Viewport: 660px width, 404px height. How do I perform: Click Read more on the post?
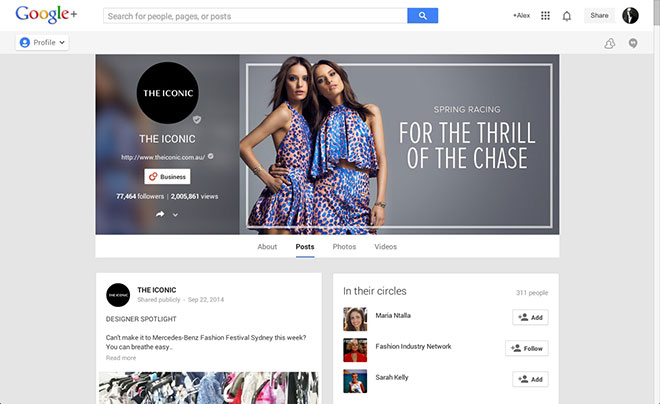point(121,358)
